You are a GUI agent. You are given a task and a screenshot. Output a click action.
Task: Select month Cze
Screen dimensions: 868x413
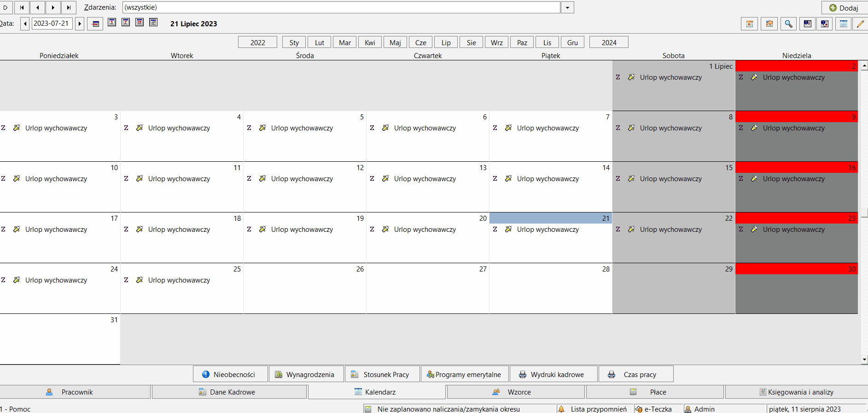click(421, 42)
